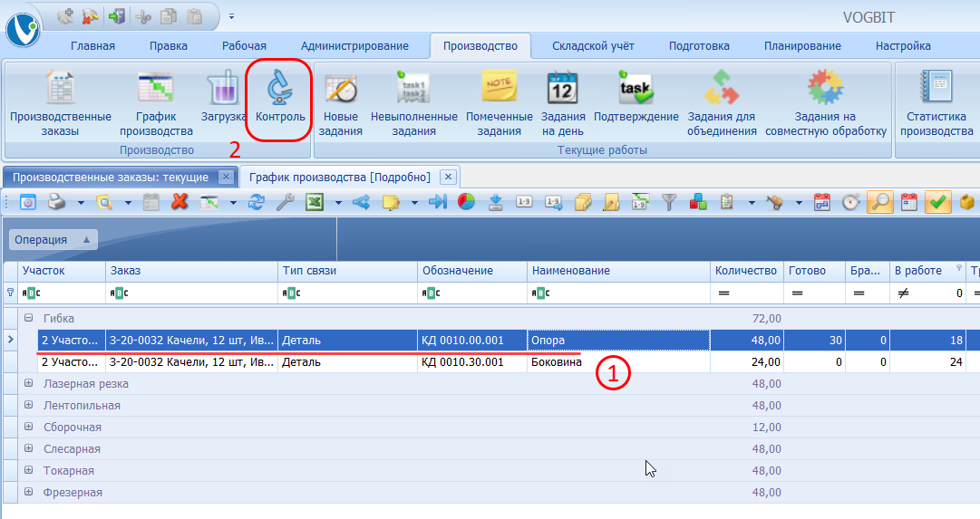
Task: Click the Подтверждение ribbon button
Action: [636, 100]
